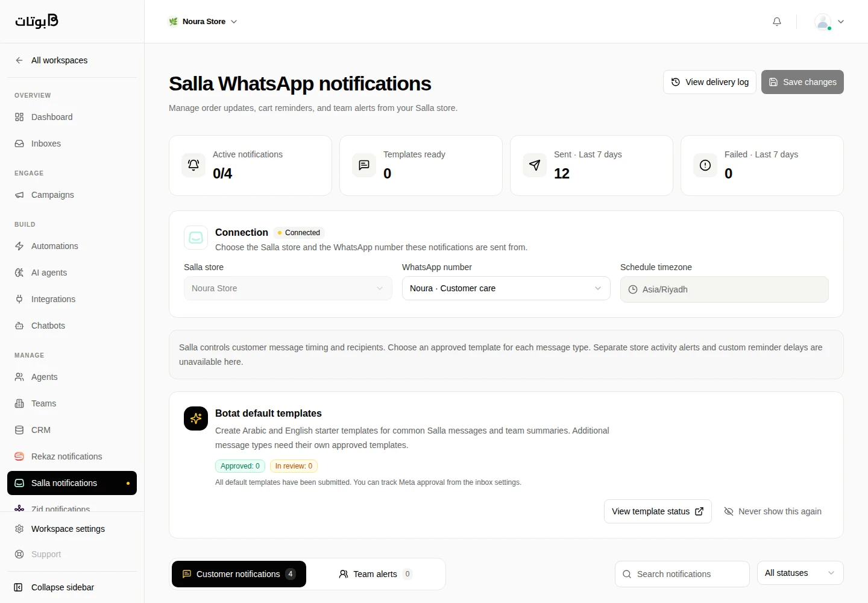This screenshot has height=603, width=868.
Task: Switch to Customer notifications tab
Action: click(x=239, y=574)
